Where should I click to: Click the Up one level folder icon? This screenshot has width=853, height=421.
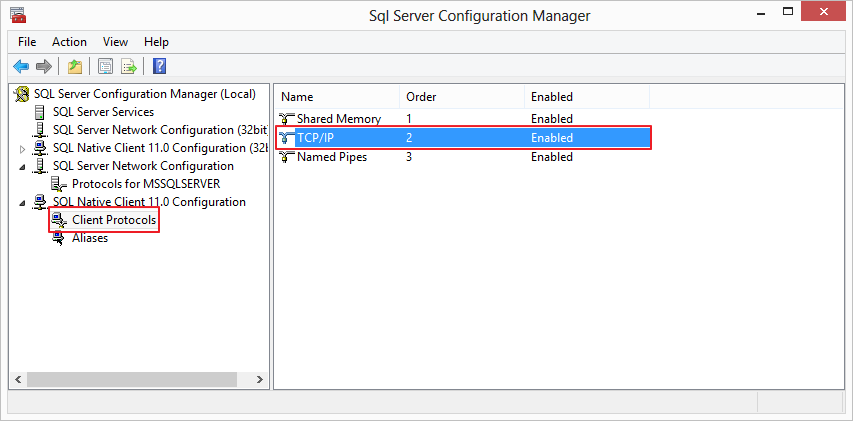[x=75, y=67]
